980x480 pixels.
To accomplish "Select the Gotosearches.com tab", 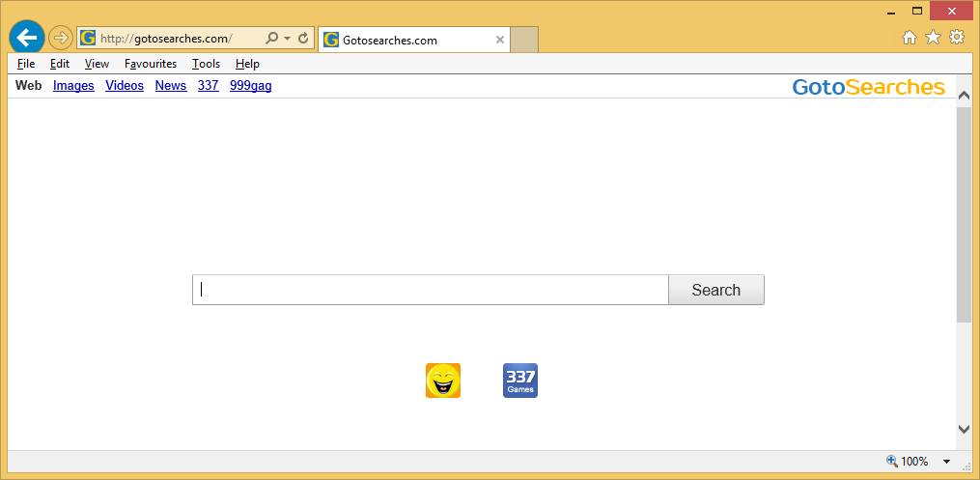I will pyautogui.click(x=414, y=40).
